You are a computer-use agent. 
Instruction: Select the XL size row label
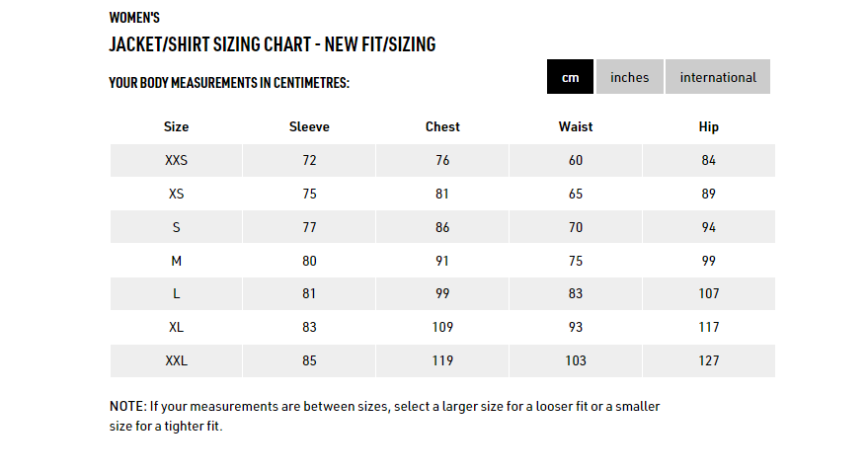tap(176, 327)
